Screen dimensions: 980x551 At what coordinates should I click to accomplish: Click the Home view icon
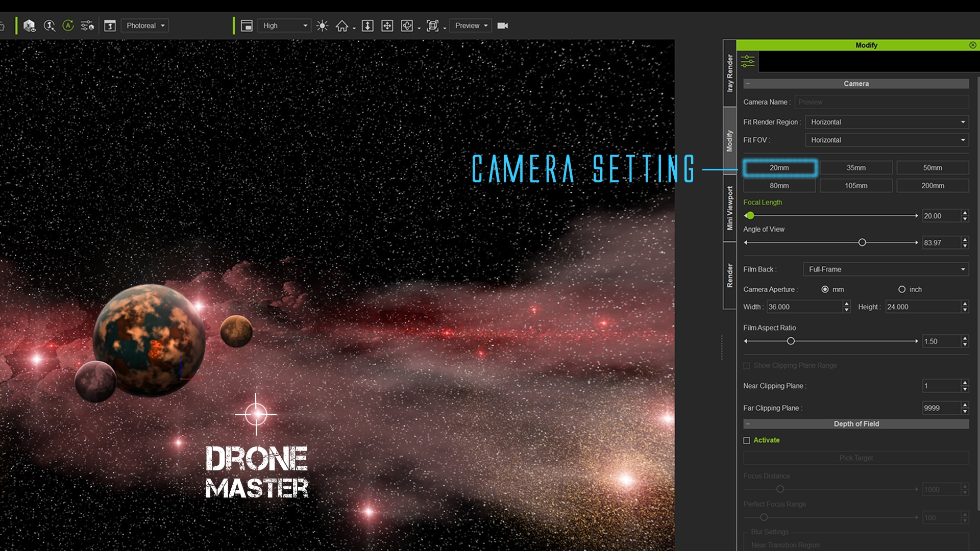click(x=342, y=26)
